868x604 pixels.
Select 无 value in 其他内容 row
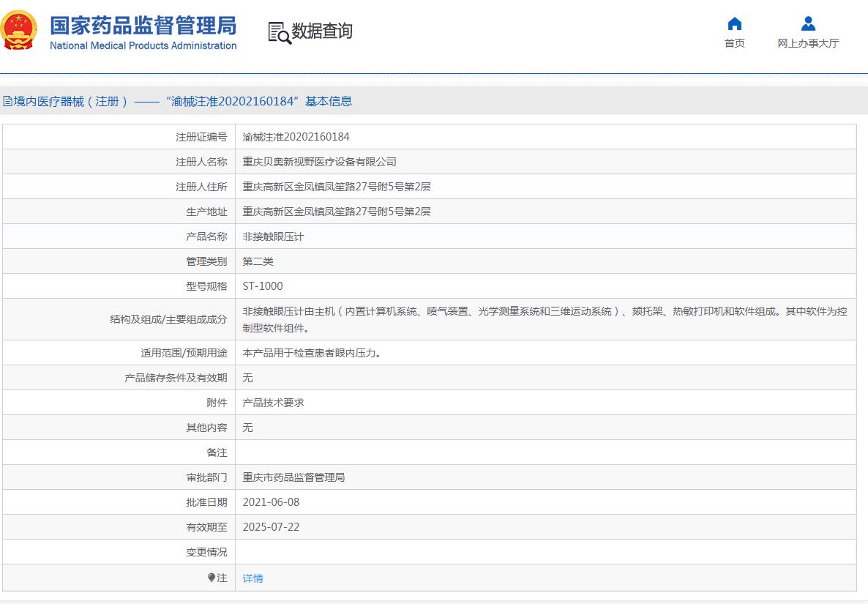pyautogui.click(x=247, y=428)
